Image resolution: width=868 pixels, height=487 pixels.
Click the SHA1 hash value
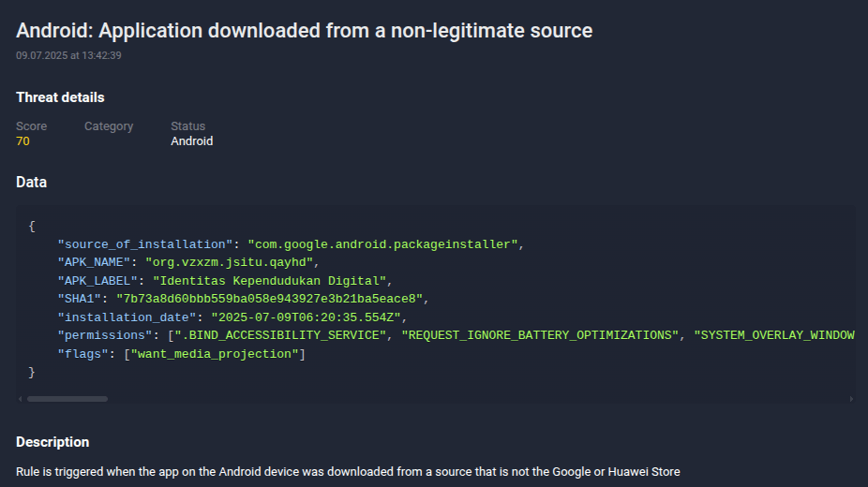pyautogui.click(x=271, y=299)
